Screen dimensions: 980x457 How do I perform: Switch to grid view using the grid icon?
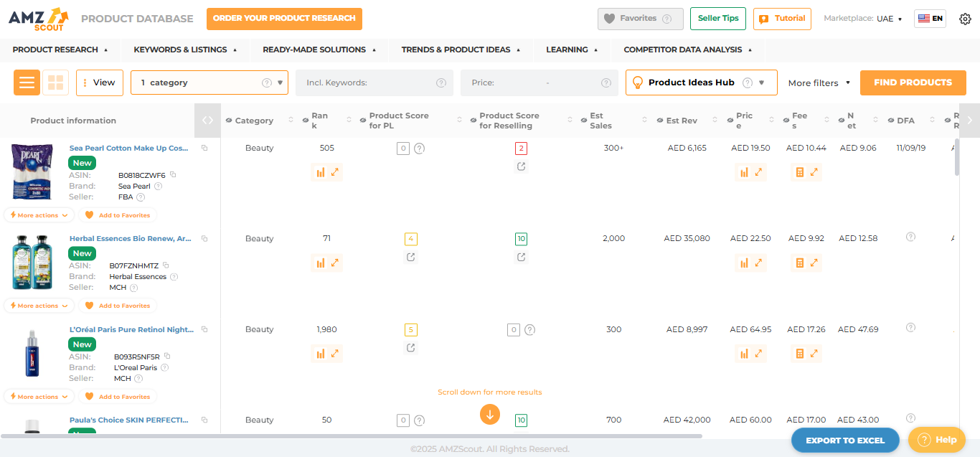55,83
